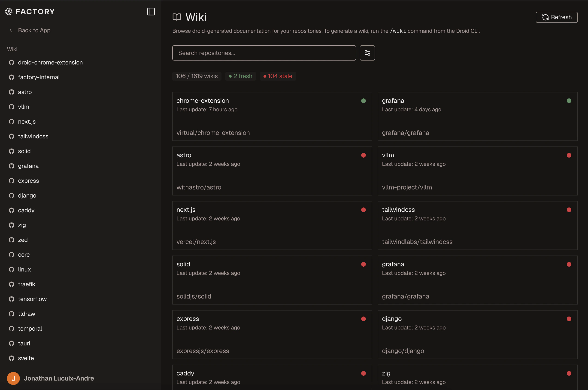This screenshot has height=390, width=588.
Task: Click the Refresh button
Action: [556, 17]
